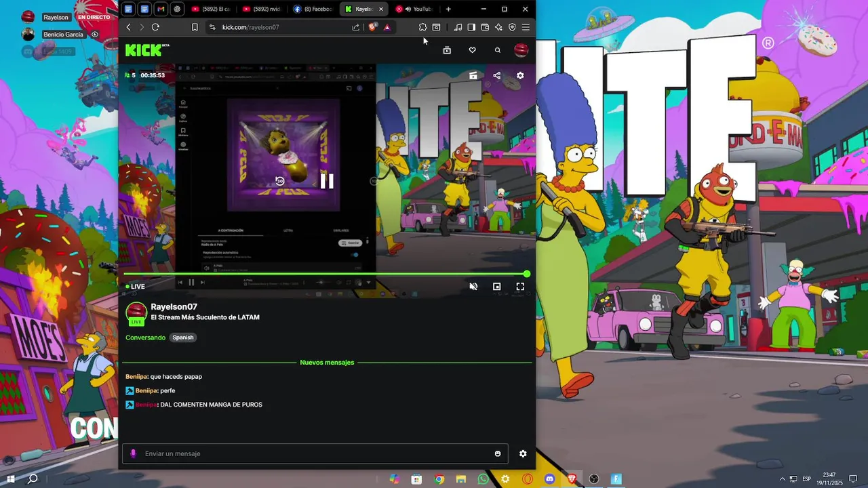Open Windows taskbar search
Screen dimensions: 868x488
tap(32, 479)
